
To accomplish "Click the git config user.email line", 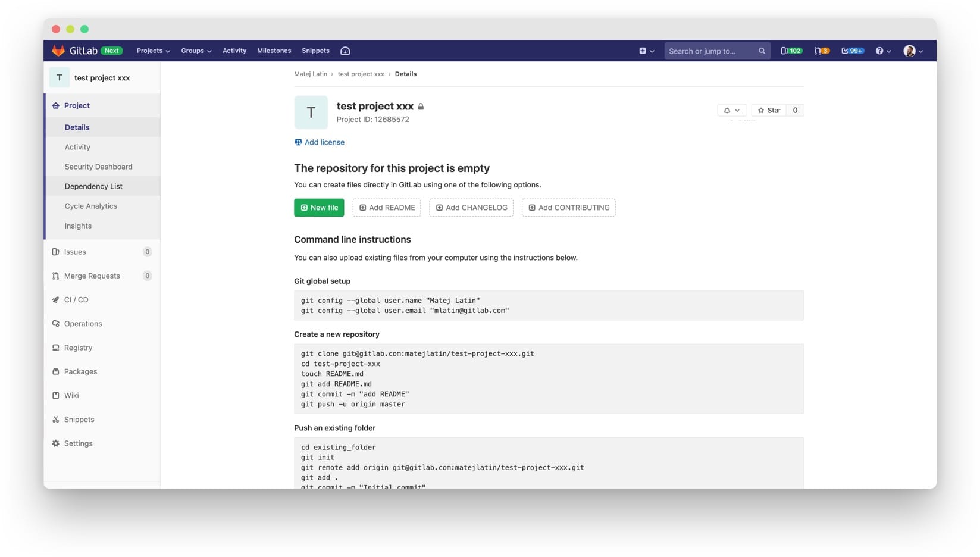I will (x=405, y=311).
